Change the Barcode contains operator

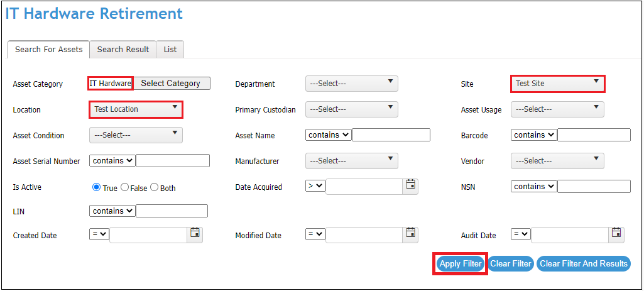pyautogui.click(x=534, y=135)
